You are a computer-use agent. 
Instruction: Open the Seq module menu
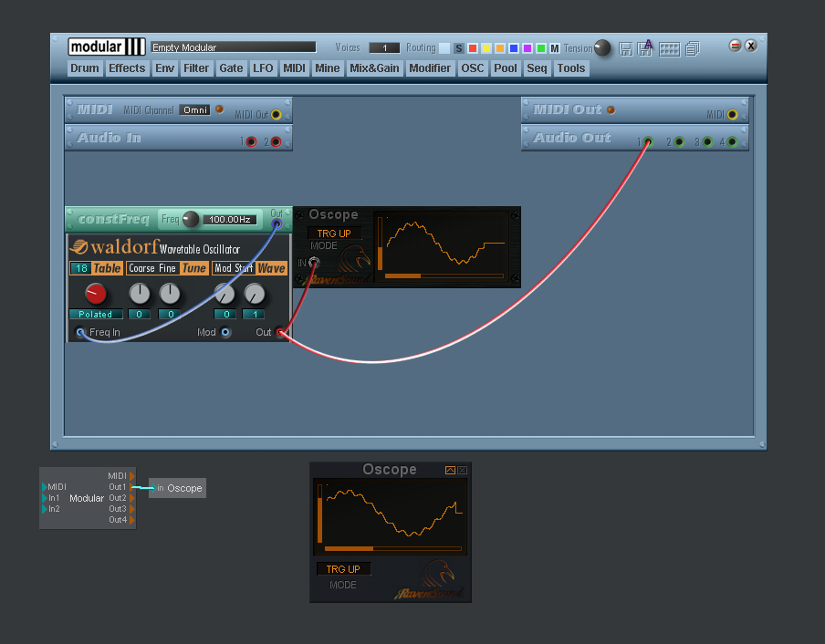coord(538,68)
